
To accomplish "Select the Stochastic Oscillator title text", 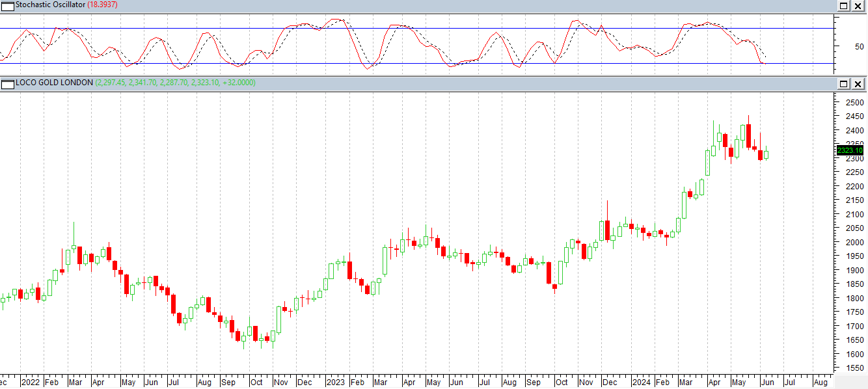I will point(50,5).
